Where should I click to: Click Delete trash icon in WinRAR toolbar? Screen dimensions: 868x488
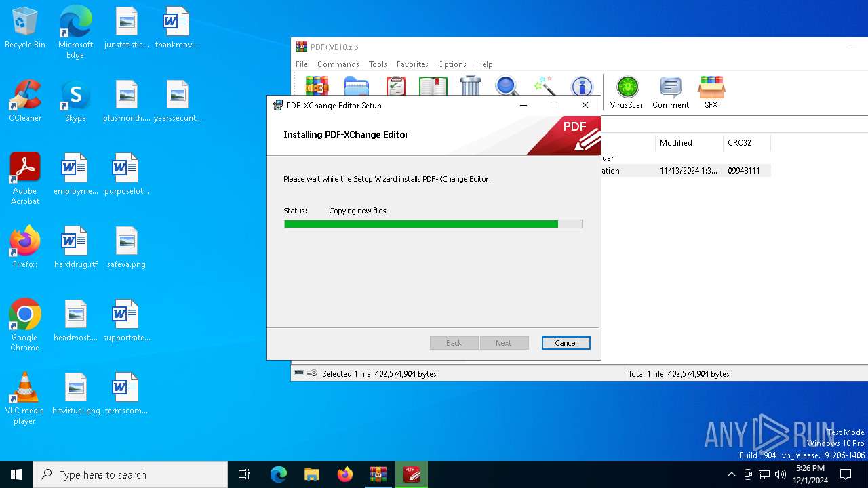coord(470,86)
